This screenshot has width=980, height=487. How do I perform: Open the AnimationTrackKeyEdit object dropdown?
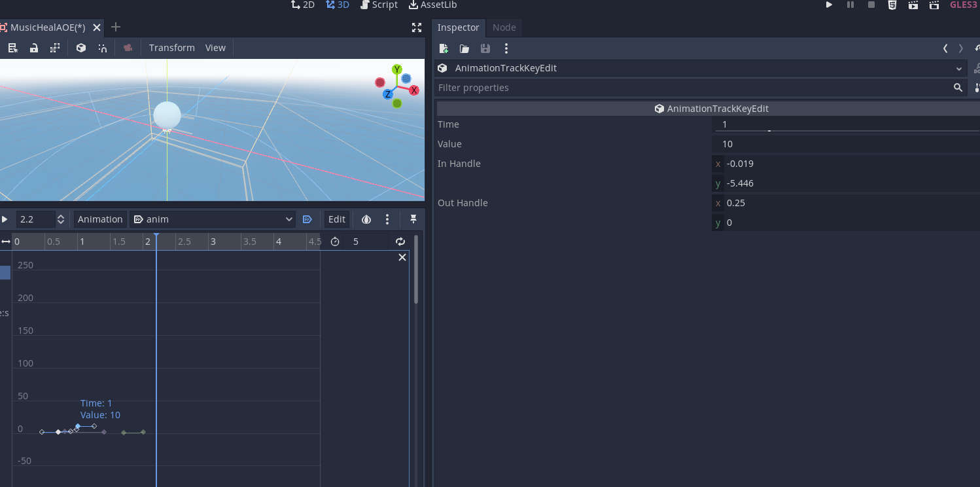click(x=701, y=68)
